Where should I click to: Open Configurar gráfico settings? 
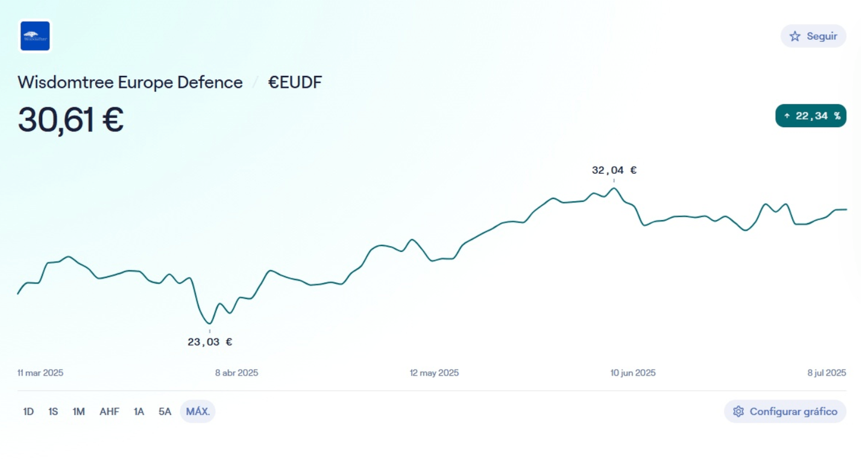[785, 411]
